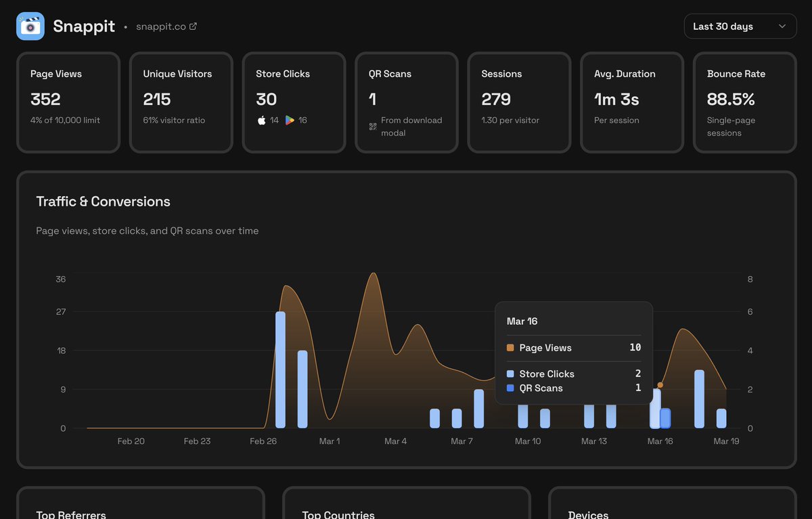The image size is (812, 519).
Task: Click the Top Referrers panel heading
Action: tap(71, 514)
